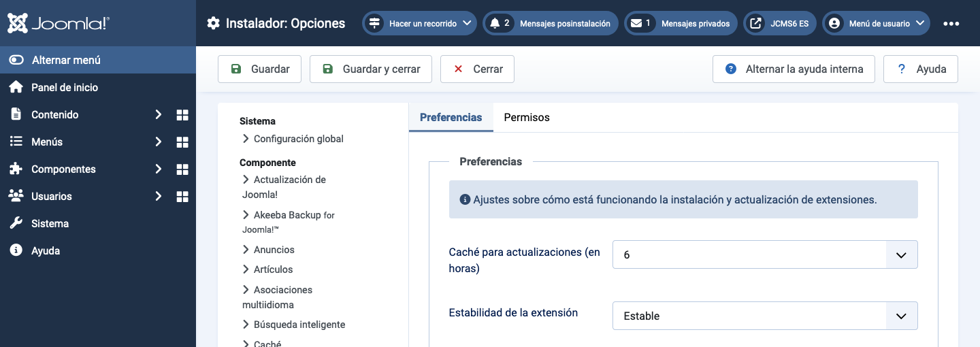This screenshot has height=347, width=980.
Task: Click Alternar la ayuda interna button
Action: click(x=794, y=69)
